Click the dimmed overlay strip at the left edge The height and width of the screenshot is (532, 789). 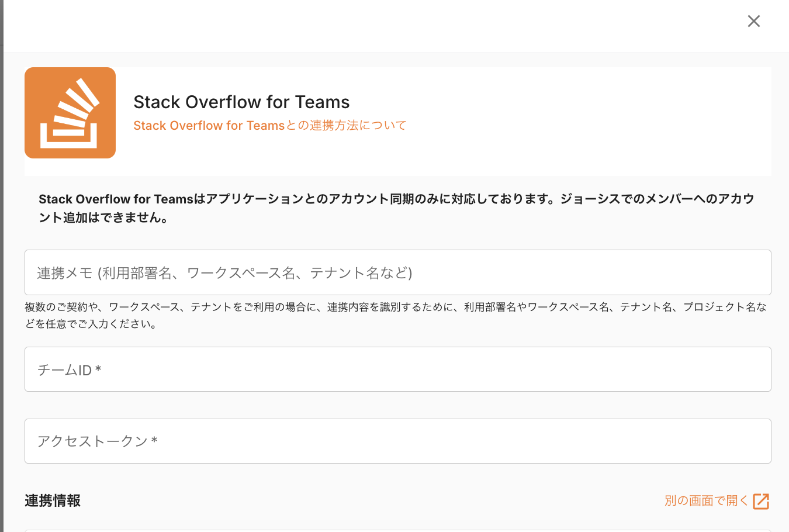point(2,263)
